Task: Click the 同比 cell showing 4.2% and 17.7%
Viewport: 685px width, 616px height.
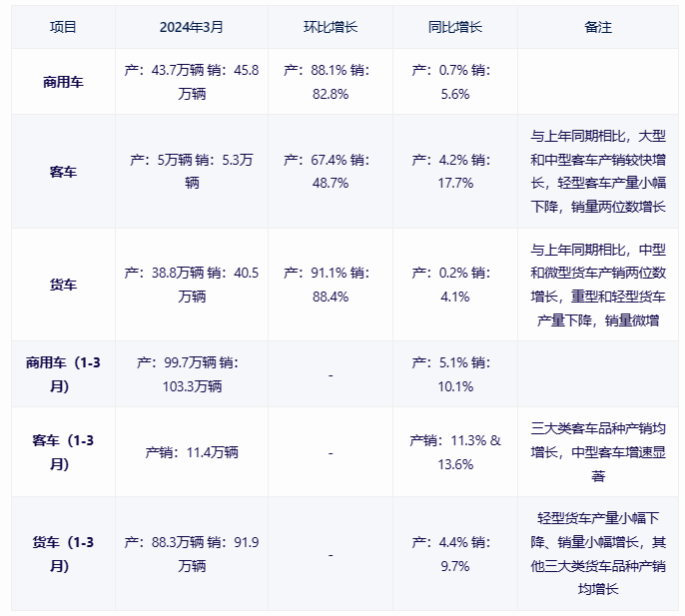Action: coord(454,171)
